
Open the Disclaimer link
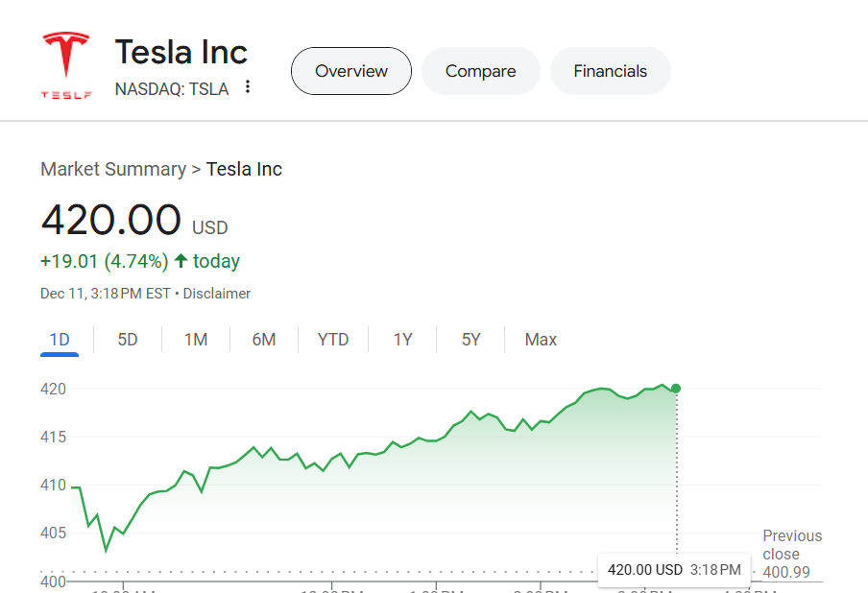click(217, 294)
